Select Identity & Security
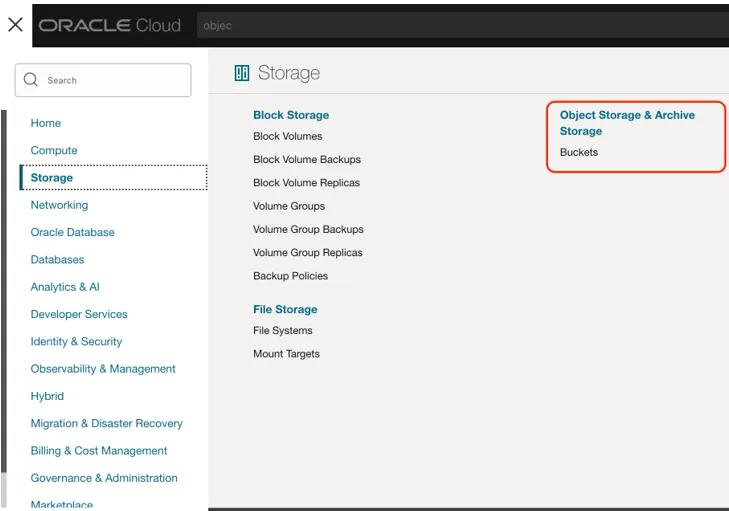 click(x=76, y=342)
